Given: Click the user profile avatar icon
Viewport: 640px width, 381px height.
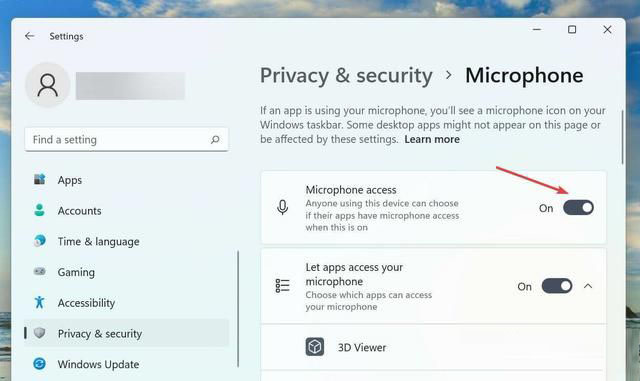Looking at the screenshot, I should click(x=48, y=85).
